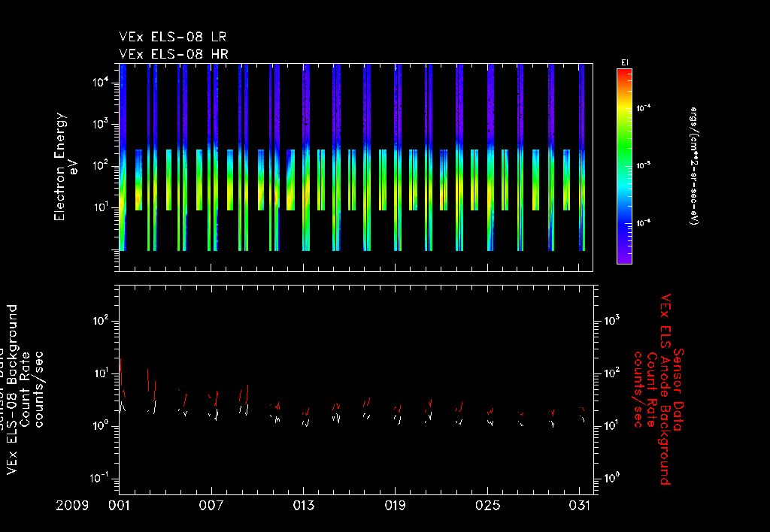Click the 'El' label above color bar
The image size is (770, 532).
[x=625, y=63]
